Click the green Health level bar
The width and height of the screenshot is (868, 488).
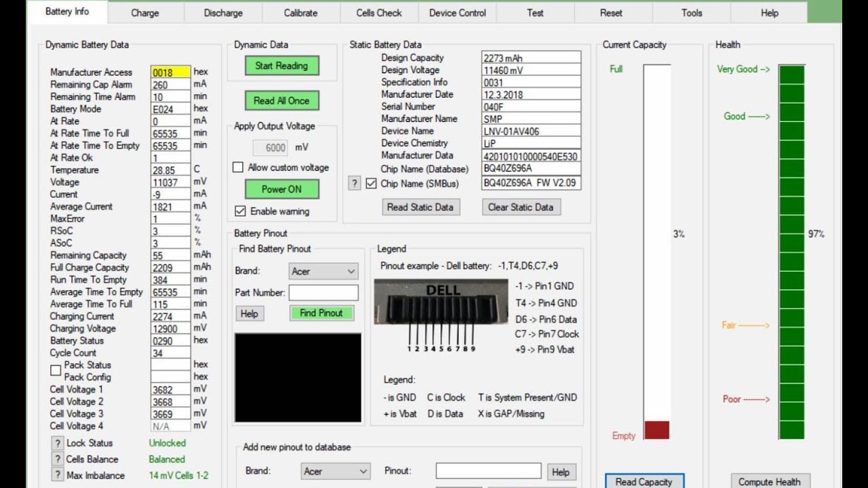pos(791,252)
